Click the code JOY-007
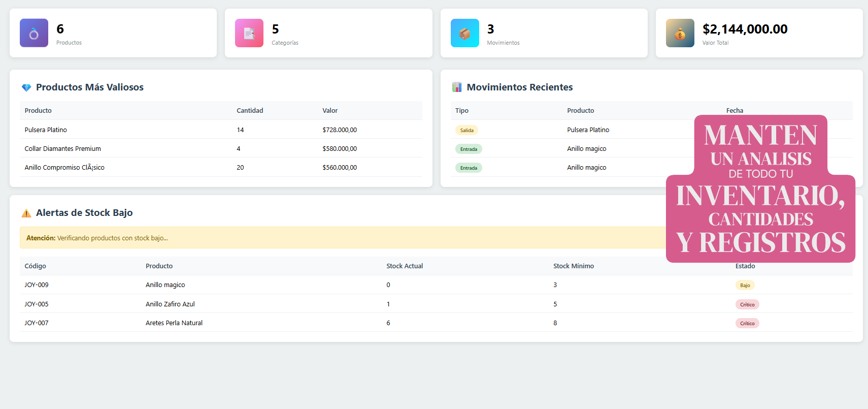The height and width of the screenshot is (409, 868). pos(37,323)
